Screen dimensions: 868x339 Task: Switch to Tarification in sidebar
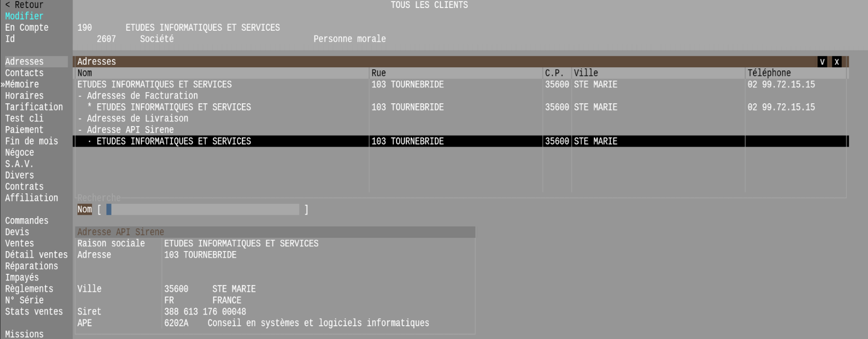coord(34,107)
